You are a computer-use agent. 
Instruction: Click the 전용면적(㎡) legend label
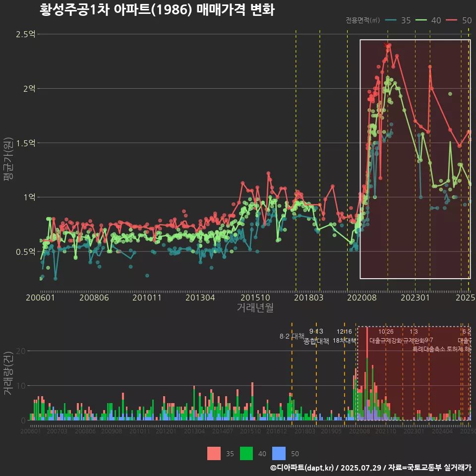click(x=363, y=20)
